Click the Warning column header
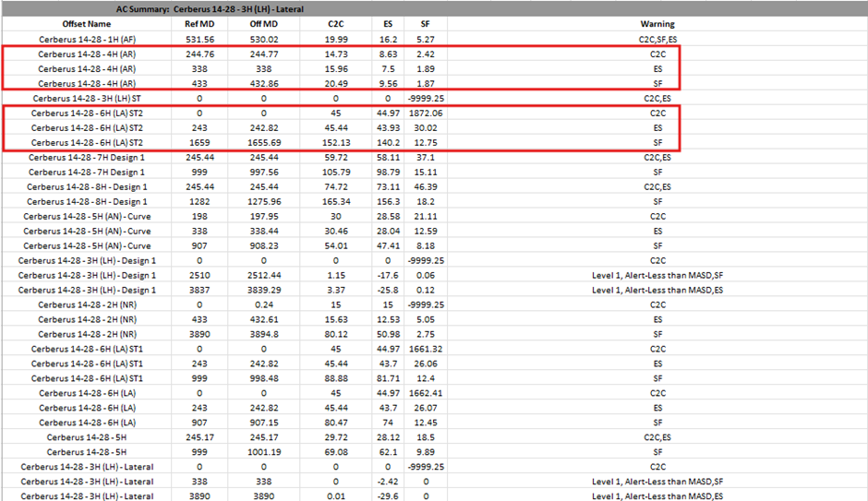 click(x=657, y=23)
